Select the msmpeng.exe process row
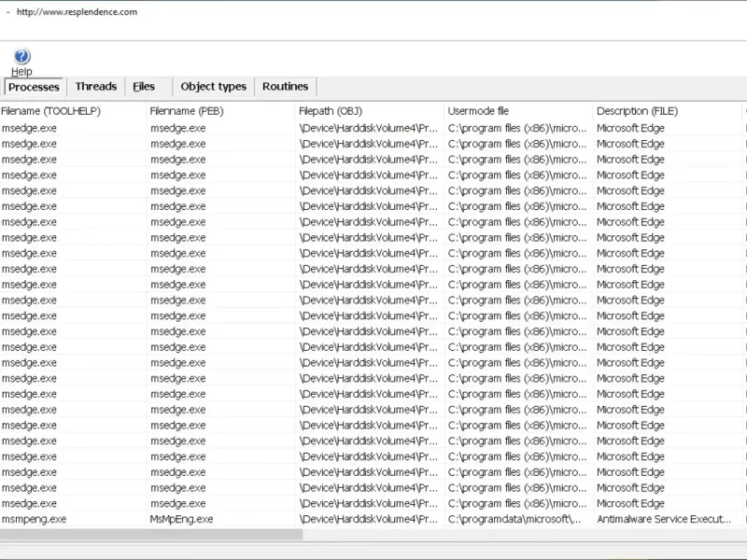The image size is (747, 560). [373, 519]
